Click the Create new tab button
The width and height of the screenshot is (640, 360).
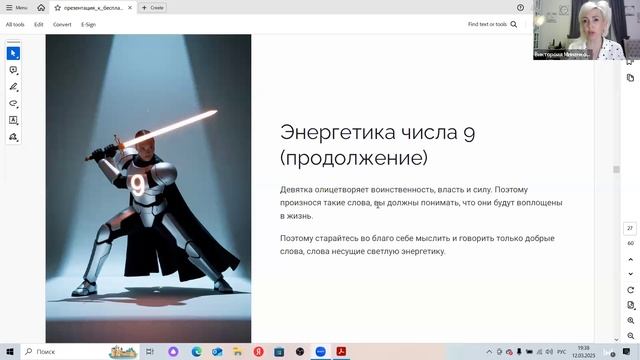pyautogui.click(x=153, y=7)
